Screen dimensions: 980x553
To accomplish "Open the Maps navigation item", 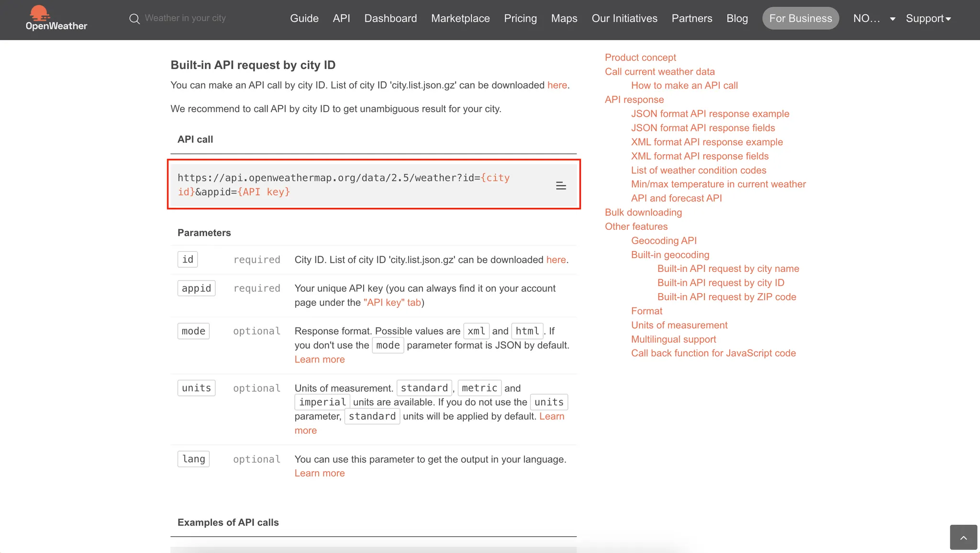I will click(x=564, y=19).
